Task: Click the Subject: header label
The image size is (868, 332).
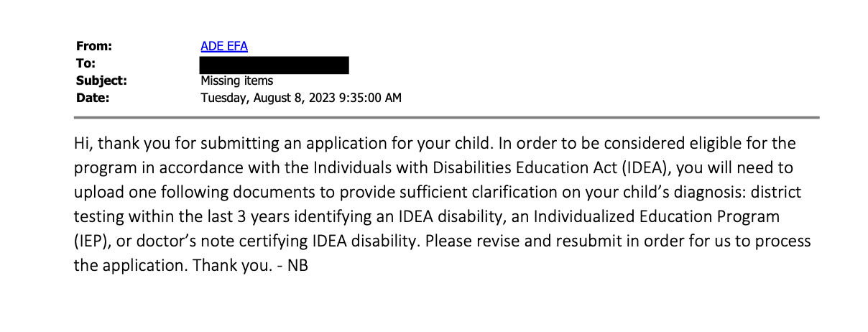Action: point(101,80)
